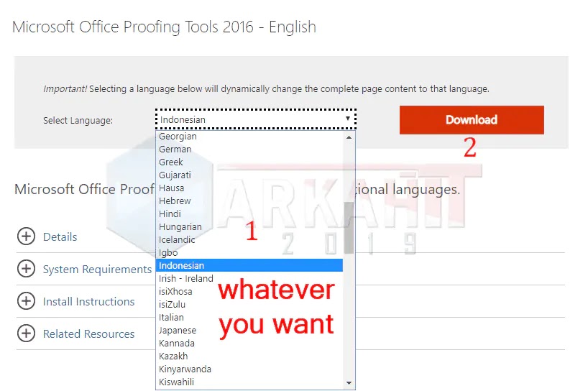
Task: Pick isiZulu in the language list
Action: 249,305
